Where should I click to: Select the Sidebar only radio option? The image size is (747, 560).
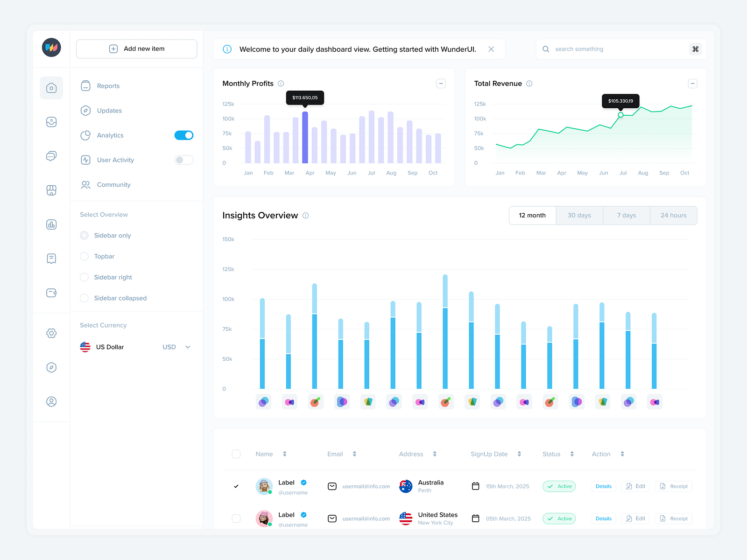84,235
